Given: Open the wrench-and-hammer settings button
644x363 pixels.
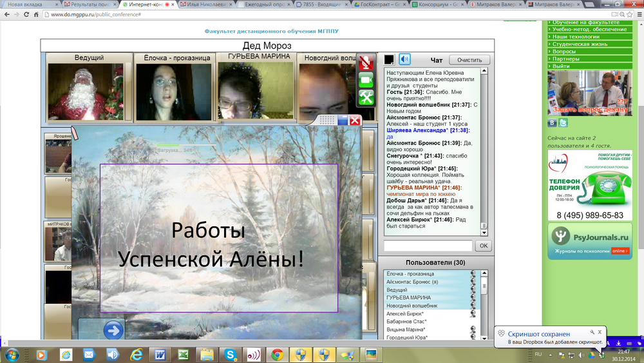Looking at the screenshot, I should tap(366, 97).
